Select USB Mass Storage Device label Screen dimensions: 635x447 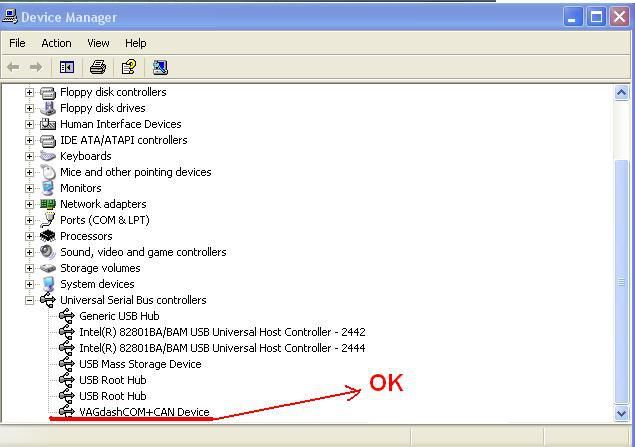(x=140, y=364)
